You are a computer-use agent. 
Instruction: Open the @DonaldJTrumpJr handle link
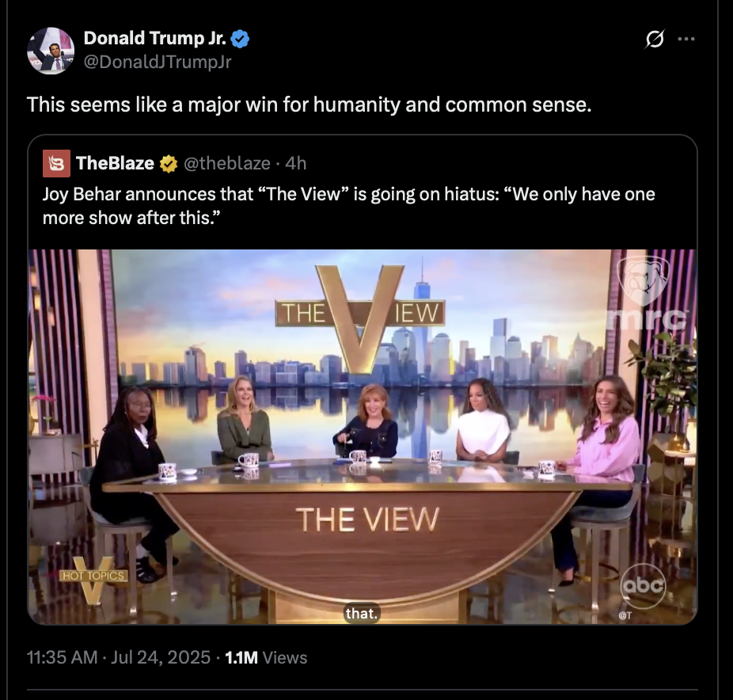(x=158, y=62)
